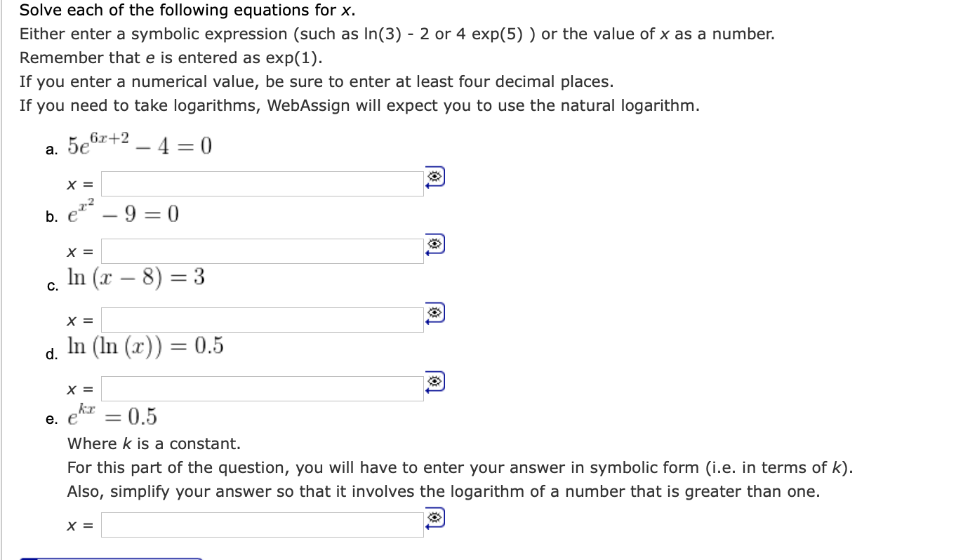This screenshot has height=560, width=956.
Task: Click the 'Where k is a constant' text
Action: click(x=154, y=443)
